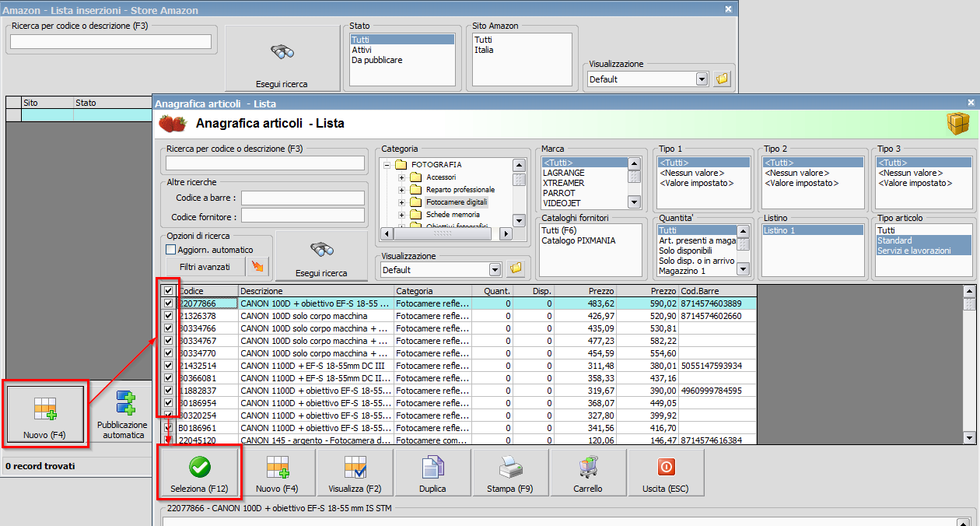Exit with Uscita (ESC)

(666, 472)
